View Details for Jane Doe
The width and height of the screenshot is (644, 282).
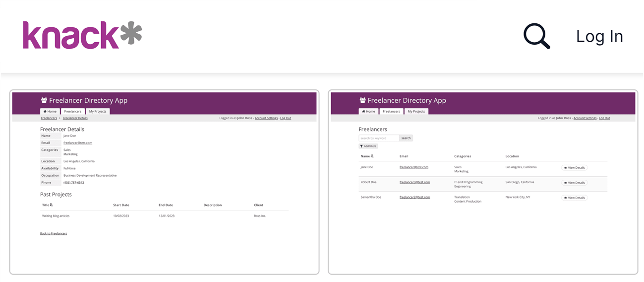click(x=574, y=168)
